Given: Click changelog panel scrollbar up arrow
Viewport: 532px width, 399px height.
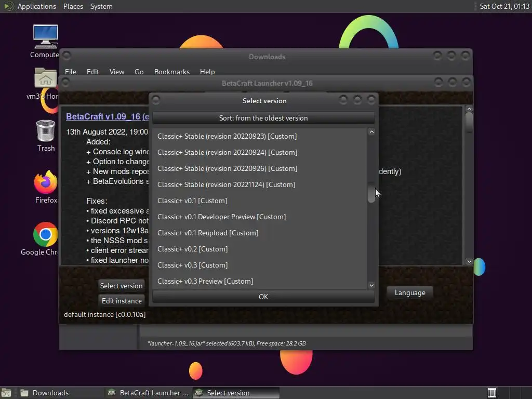Looking at the screenshot, I should pos(469,109).
